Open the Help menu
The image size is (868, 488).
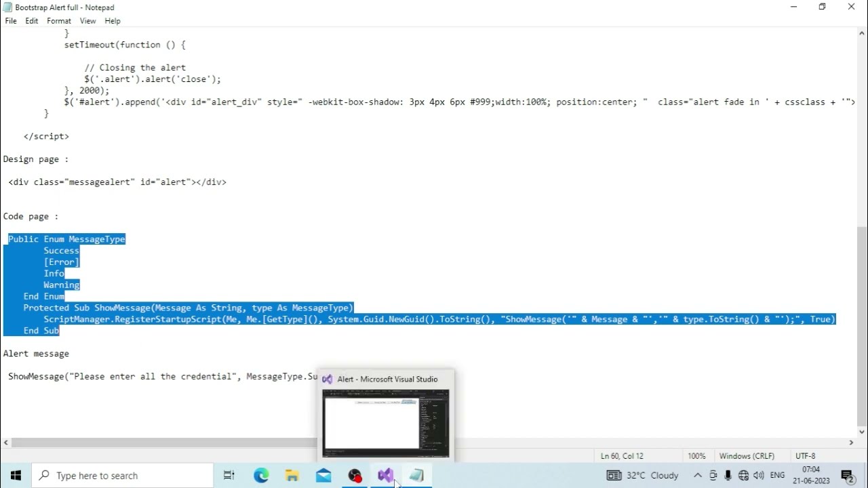coord(113,21)
